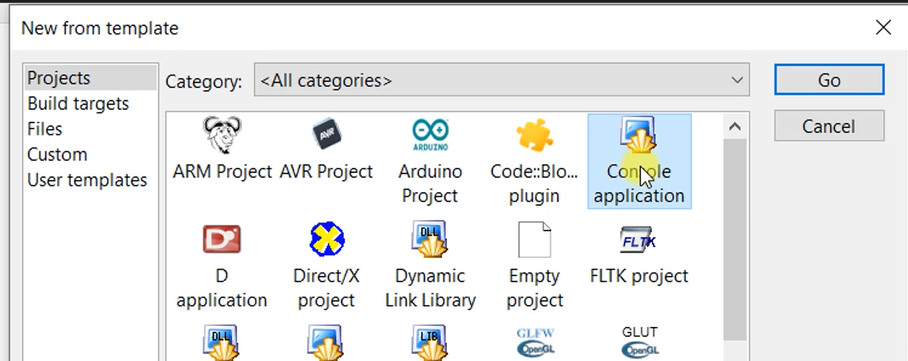This screenshot has width=908, height=361.
Task: Click the 'AVR Project' label text
Action: 327,172
